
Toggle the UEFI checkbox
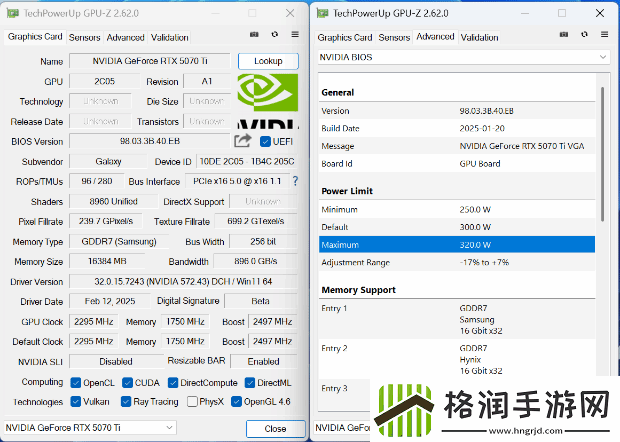[264, 142]
